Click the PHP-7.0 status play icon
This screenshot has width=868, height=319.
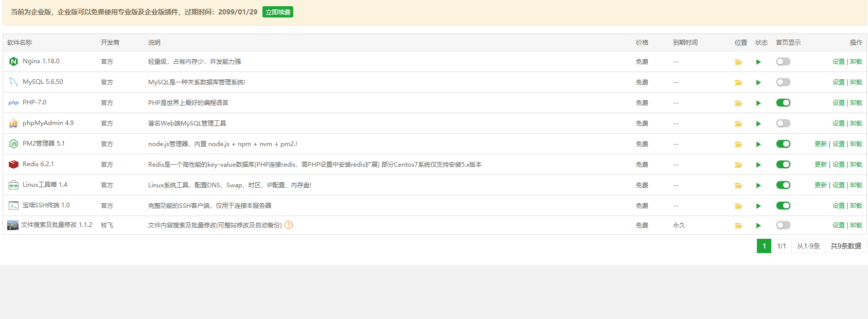758,103
